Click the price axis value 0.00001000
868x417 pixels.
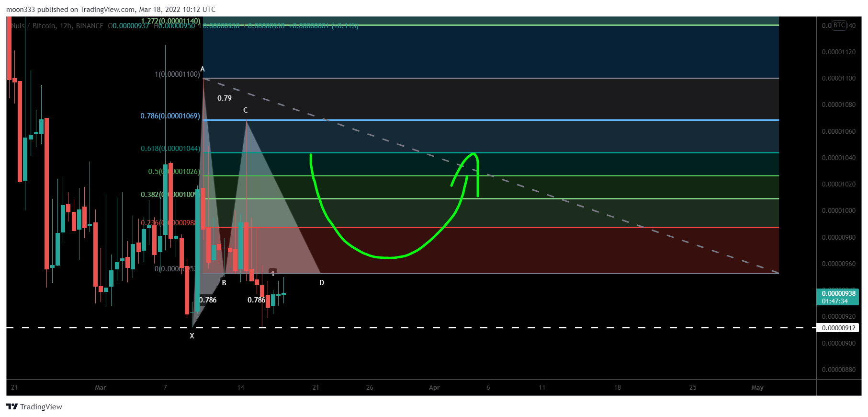click(x=838, y=210)
